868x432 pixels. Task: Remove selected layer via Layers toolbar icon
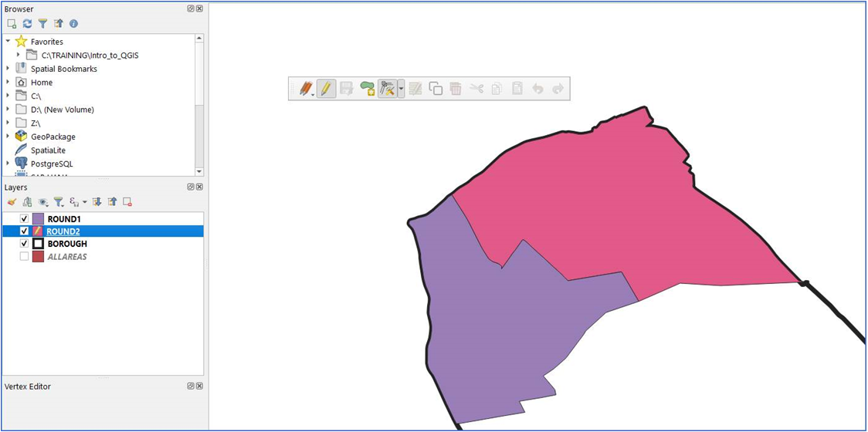point(128,202)
